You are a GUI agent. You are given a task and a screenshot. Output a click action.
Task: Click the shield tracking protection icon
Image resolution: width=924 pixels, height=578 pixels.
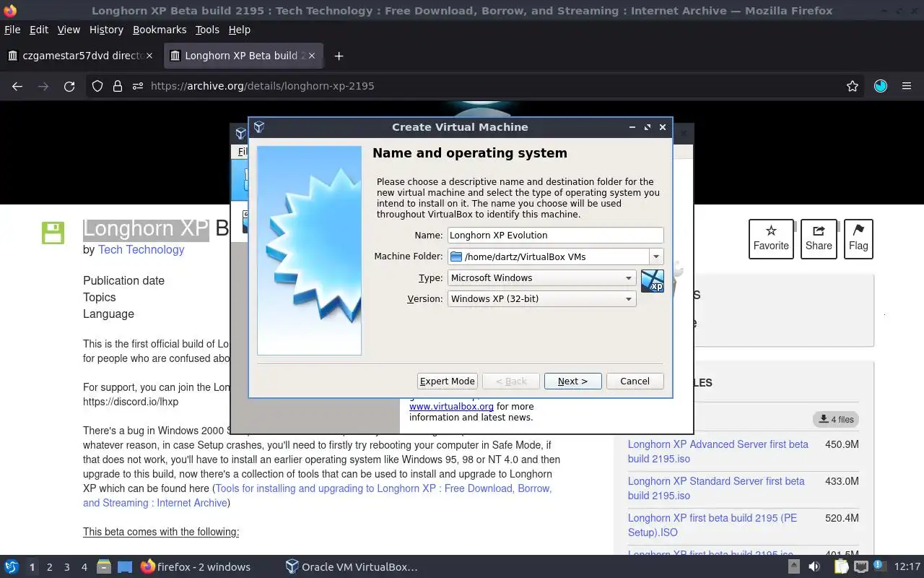[x=97, y=86]
